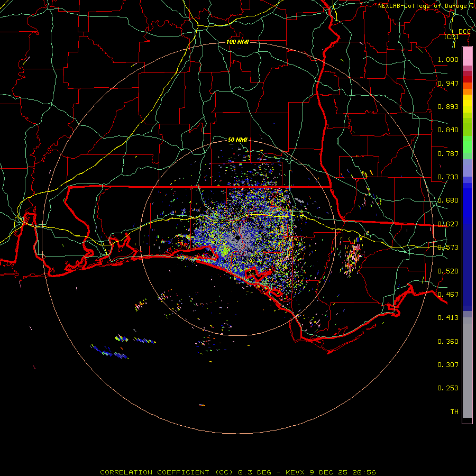Click the 0.627 colorbar value
Viewport: 476px width, 476px height.
pos(448,224)
